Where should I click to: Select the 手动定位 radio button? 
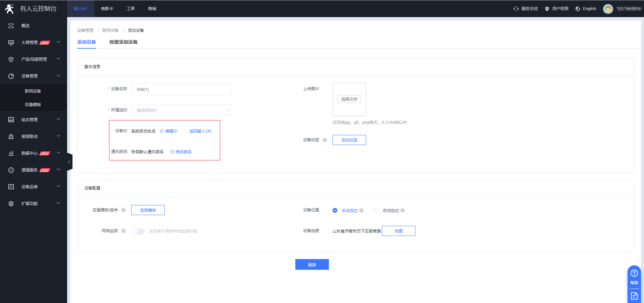[x=335, y=210]
